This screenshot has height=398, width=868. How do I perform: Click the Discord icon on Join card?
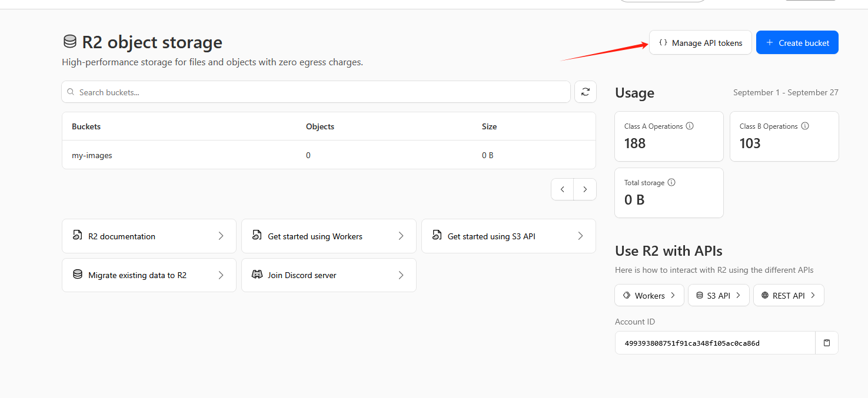coord(257,275)
